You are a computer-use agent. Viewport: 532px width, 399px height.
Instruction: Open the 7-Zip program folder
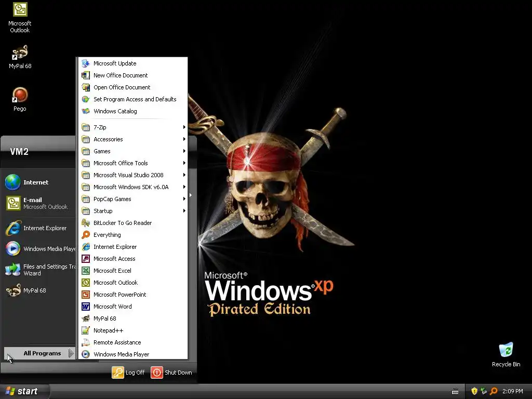click(x=133, y=127)
